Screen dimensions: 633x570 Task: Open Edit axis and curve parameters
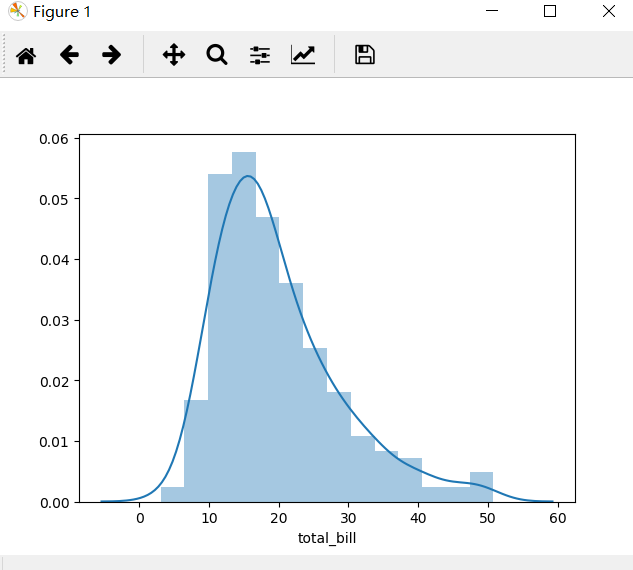pos(303,55)
